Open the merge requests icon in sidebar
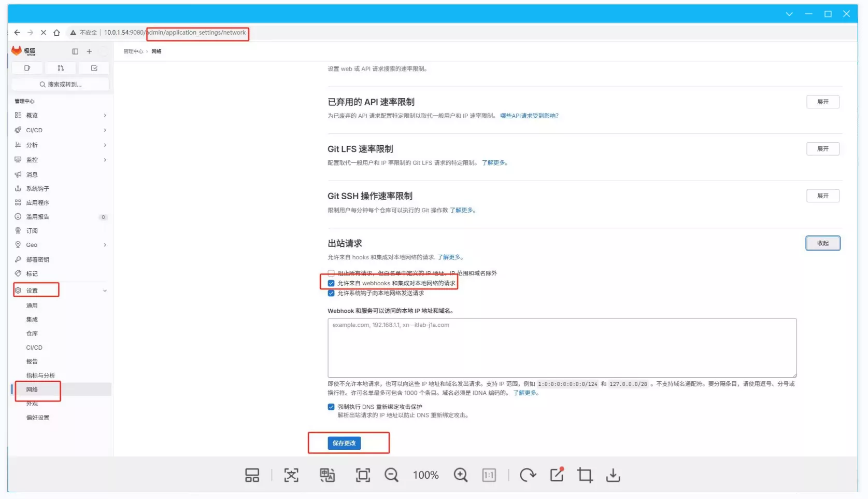The width and height of the screenshot is (868, 499). pos(61,68)
